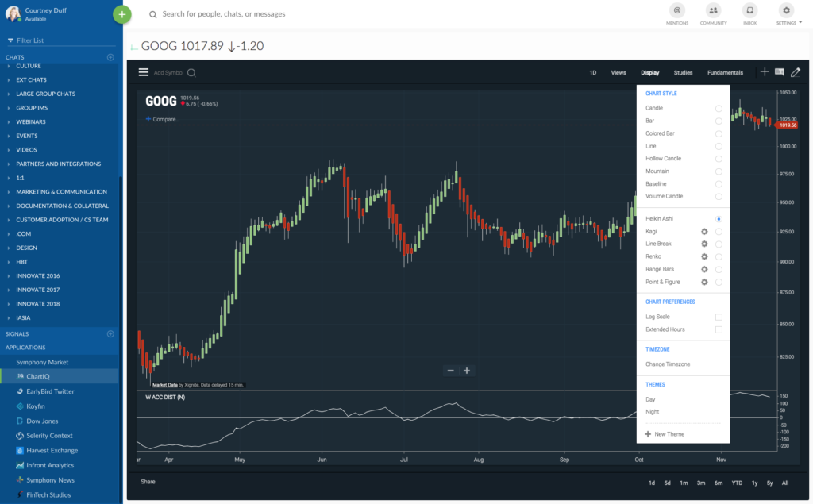Click the Change Timezone option
The height and width of the screenshot is (504, 813).
pyautogui.click(x=668, y=364)
